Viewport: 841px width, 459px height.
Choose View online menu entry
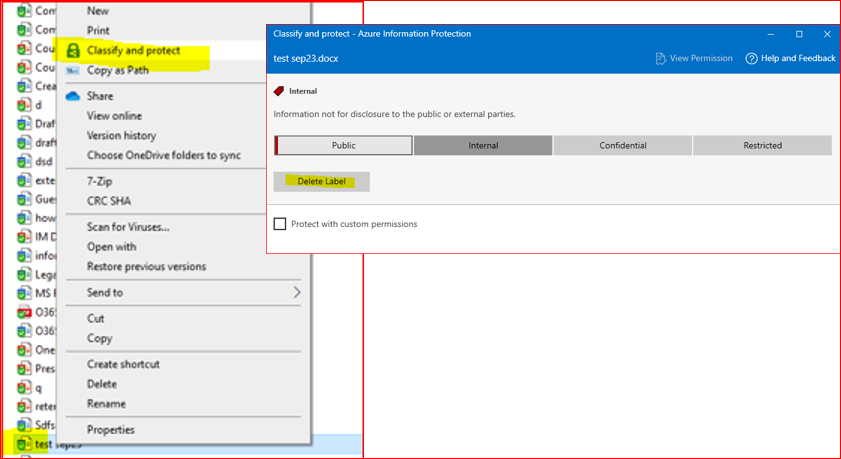point(114,116)
